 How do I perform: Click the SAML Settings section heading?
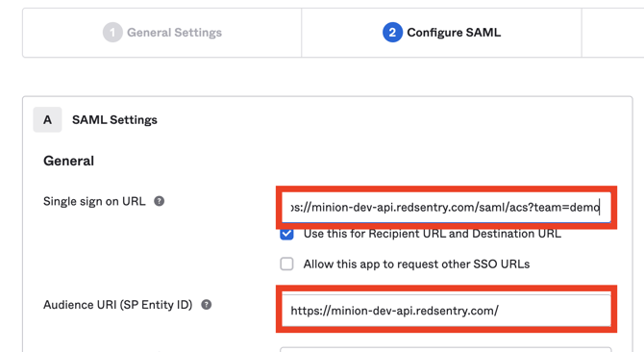point(114,120)
